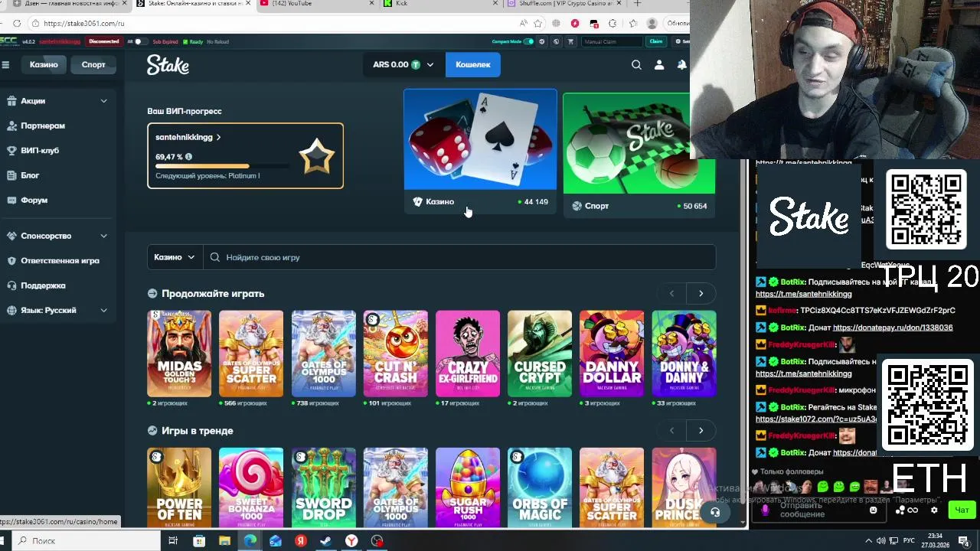Image resolution: width=980 pixels, height=551 pixels.
Task: Open the Sugar Rush 1000 game
Action: tap(468, 487)
